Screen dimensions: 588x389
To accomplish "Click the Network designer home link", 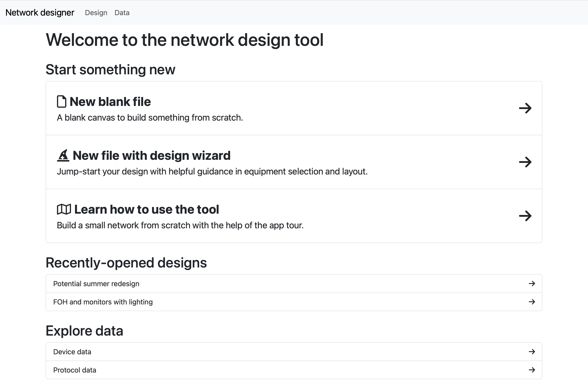I will click(40, 12).
